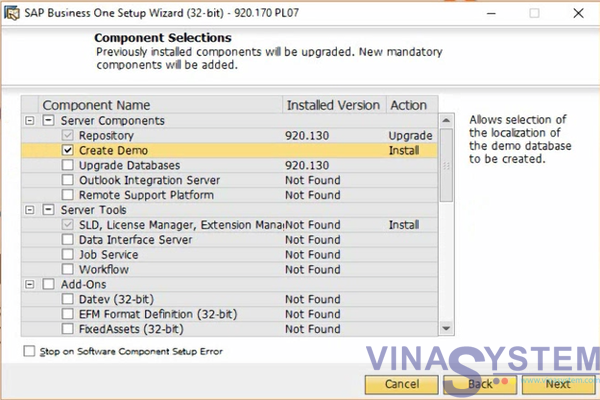This screenshot has height=400, width=600.
Task: Click the Add-Ons group label
Action: (83, 284)
